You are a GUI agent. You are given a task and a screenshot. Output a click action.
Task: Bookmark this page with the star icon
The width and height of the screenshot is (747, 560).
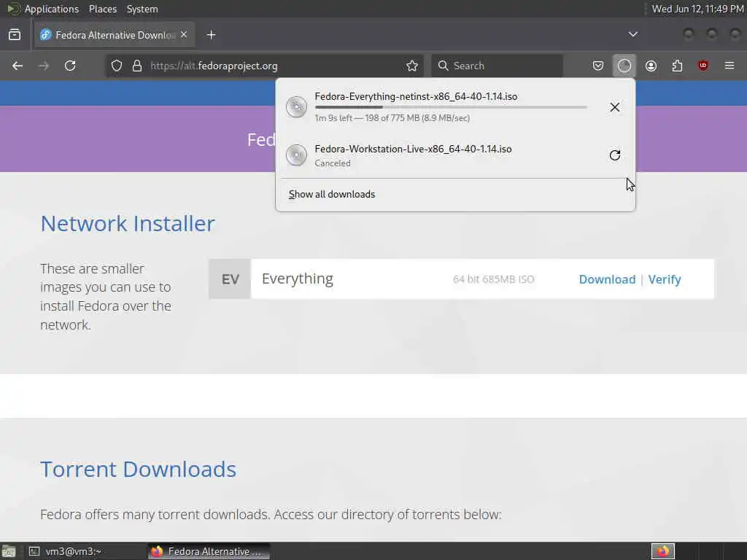(412, 66)
